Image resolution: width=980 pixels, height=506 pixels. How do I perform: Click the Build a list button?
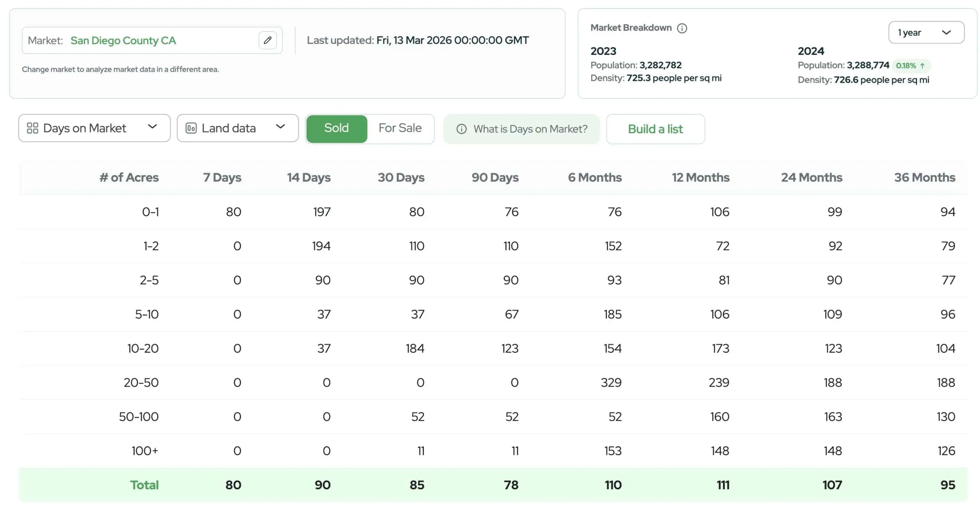coord(655,129)
